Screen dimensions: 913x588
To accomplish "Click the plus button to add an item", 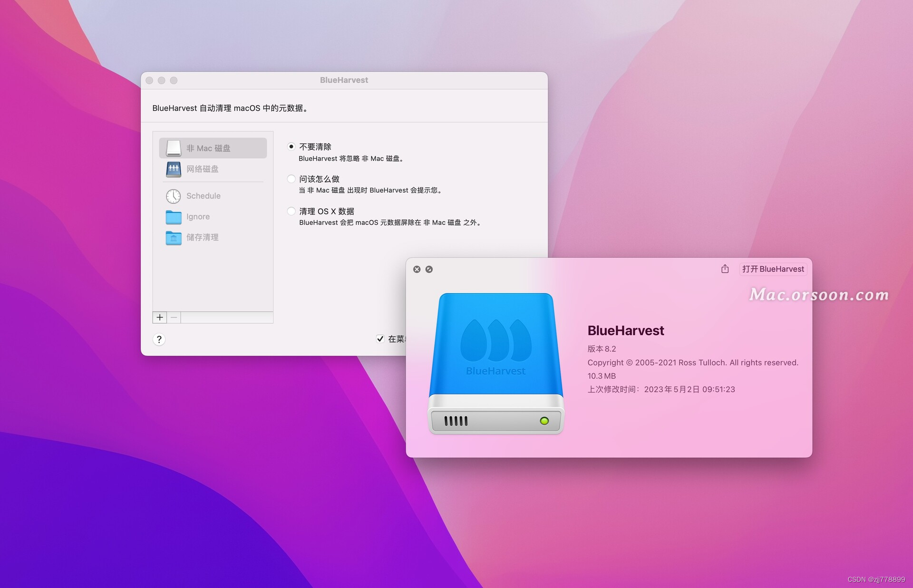I will [159, 317].
